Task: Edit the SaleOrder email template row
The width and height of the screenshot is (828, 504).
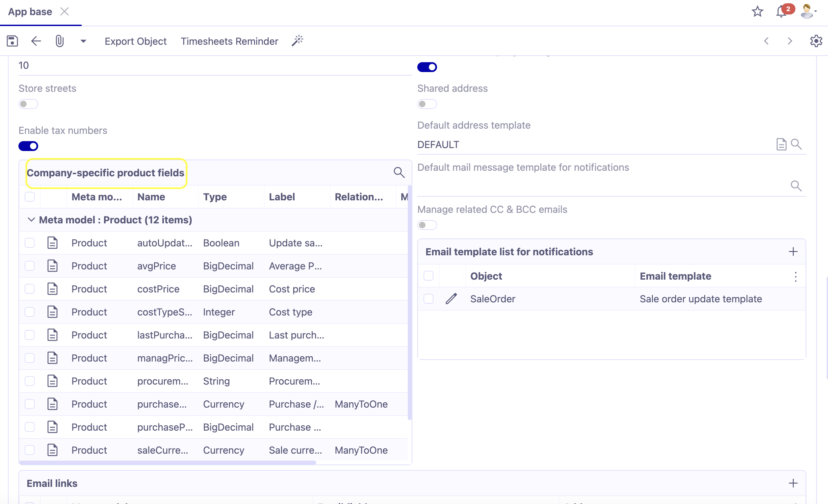Action: tap(451, 299)
